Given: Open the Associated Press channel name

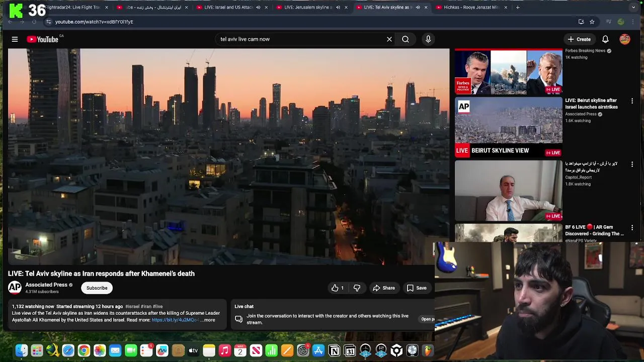Looking at the screenshot, I should (x=46, y=285).
